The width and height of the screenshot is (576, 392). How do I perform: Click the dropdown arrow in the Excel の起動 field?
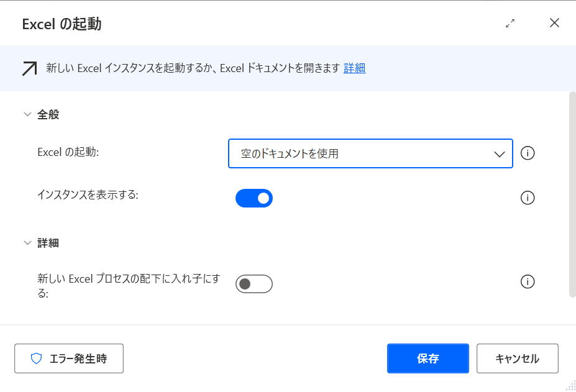(x=499, y=154)
